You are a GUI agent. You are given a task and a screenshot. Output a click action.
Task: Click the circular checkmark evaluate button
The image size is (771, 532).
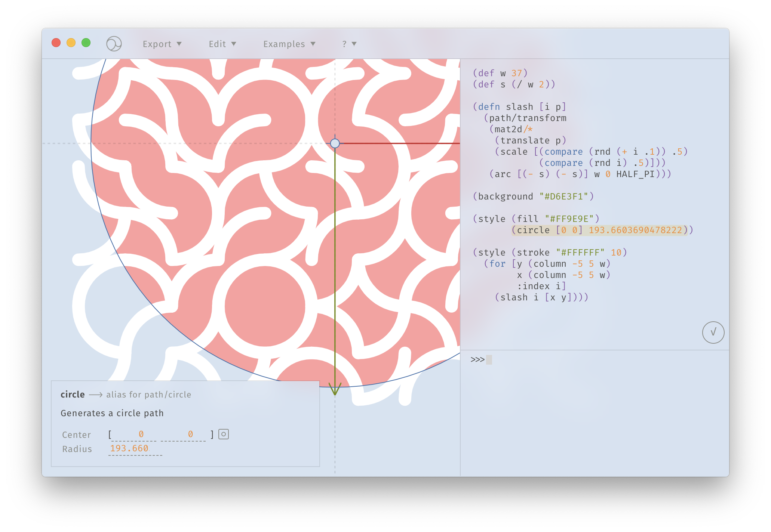click(x=713, y=332)
